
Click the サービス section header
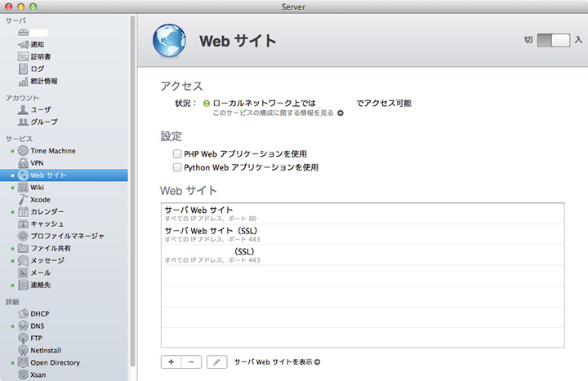pos(19,139)
